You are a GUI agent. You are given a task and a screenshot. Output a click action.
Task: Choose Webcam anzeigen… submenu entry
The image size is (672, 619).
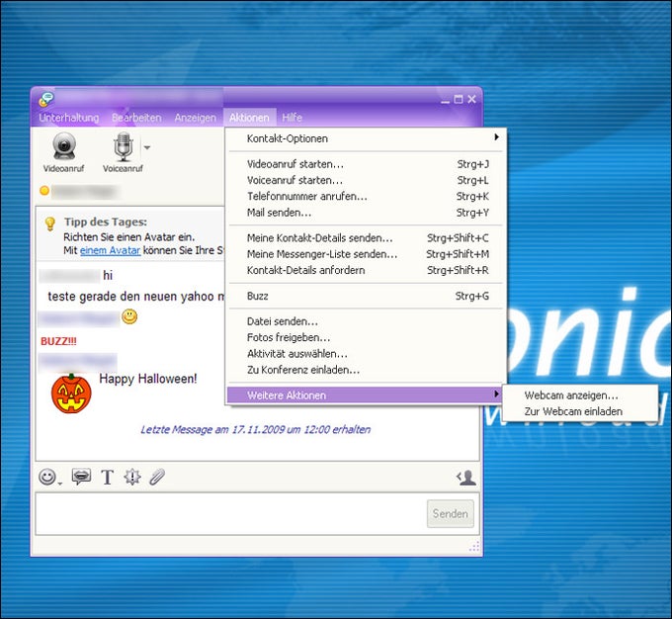tap(580, 396)
